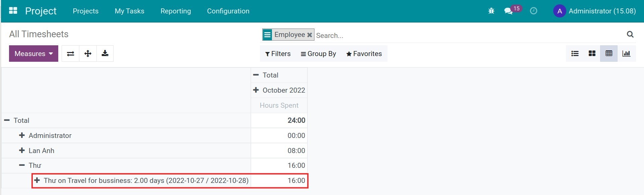
Task: Open the Filters options
Action: [278, 54]
